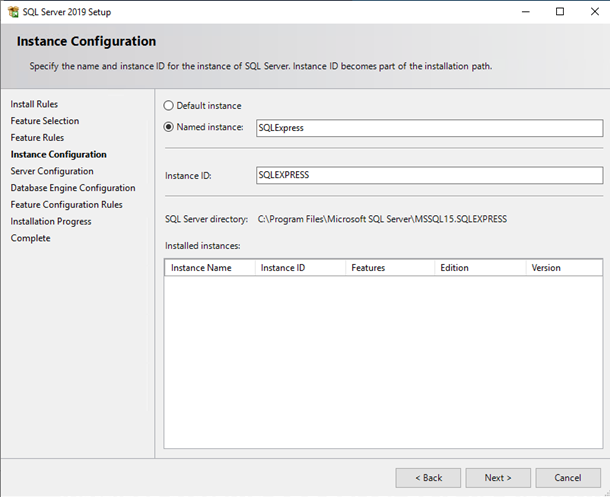Click the Next button
Viewport: 610px width, 497px height.
498,478
